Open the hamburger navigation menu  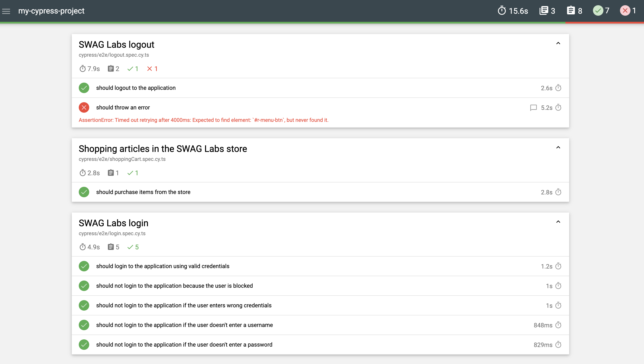pos(6,11)
